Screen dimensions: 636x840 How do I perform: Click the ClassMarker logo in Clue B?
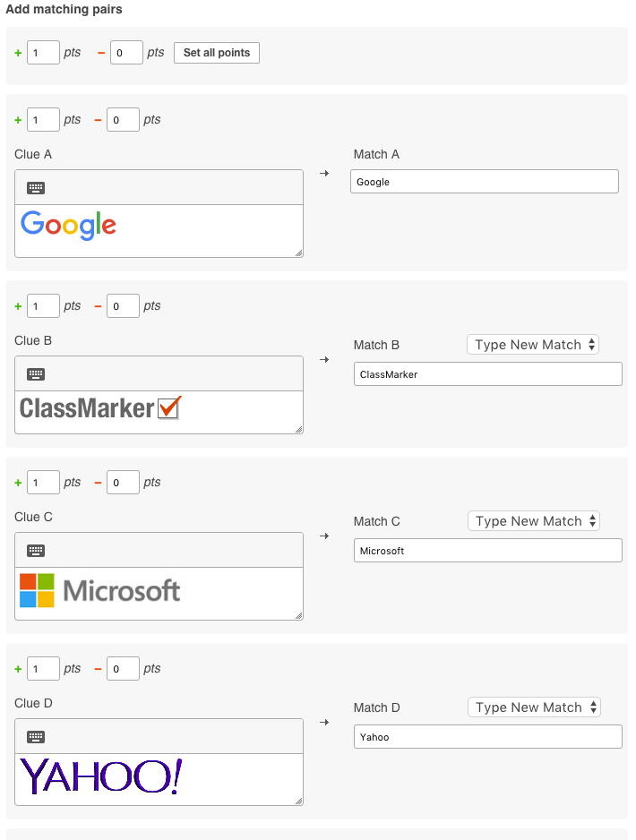pos(100,408)
